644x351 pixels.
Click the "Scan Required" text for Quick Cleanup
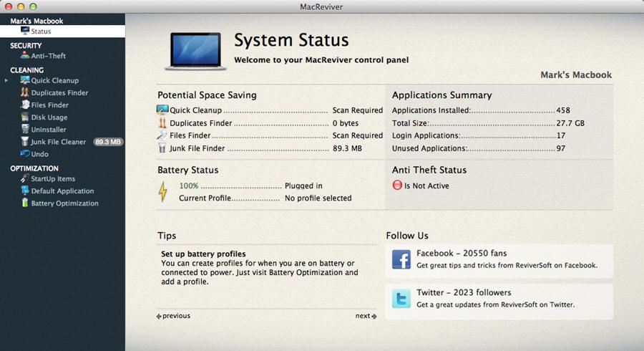pos(357,110)
